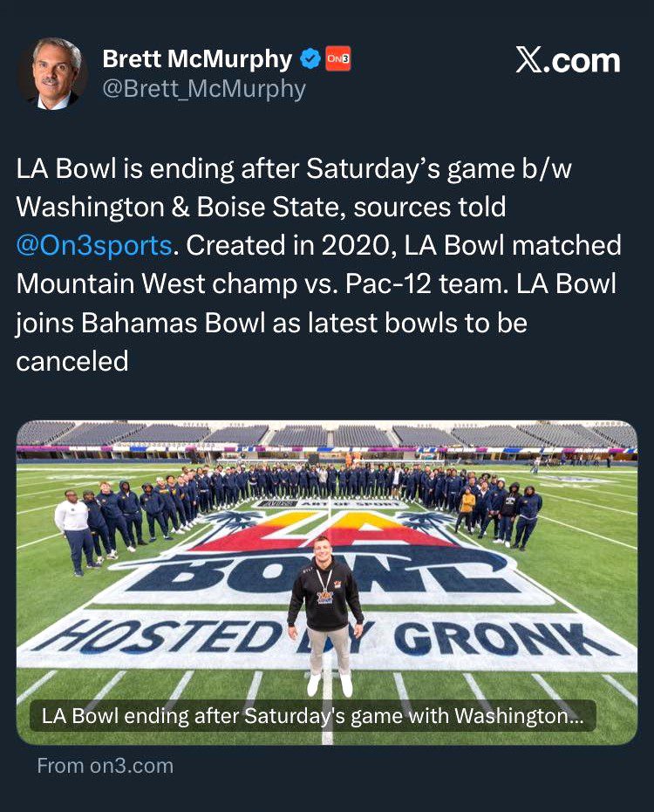654x812 pixels.
Task: Open the @Brett_McMurphy handle
Action: tap(204, 89)
